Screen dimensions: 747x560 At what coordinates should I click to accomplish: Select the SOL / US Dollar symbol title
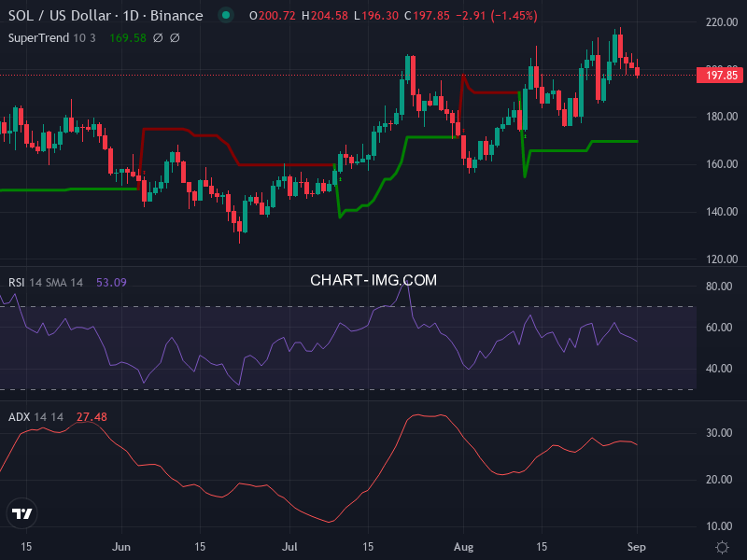(105, 16)
